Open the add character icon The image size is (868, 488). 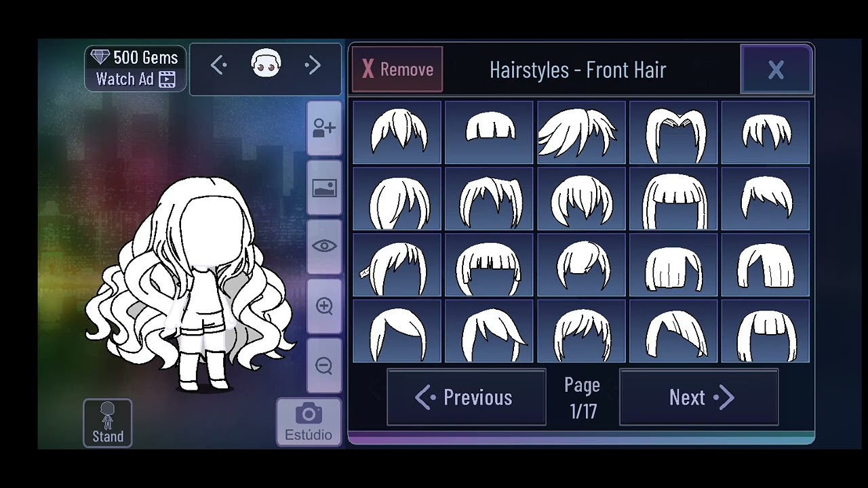click(324, 128)
